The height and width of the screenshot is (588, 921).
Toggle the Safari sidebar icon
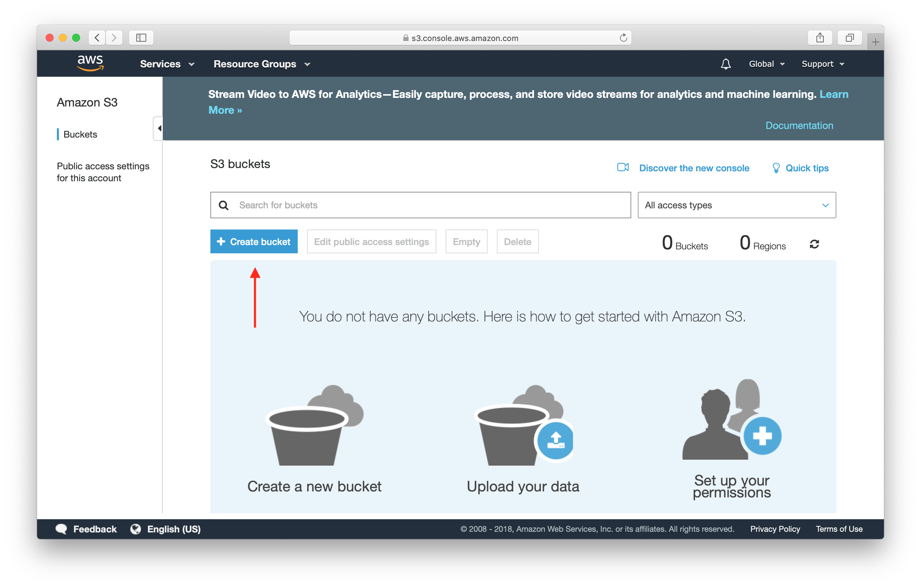click(141, 38)
